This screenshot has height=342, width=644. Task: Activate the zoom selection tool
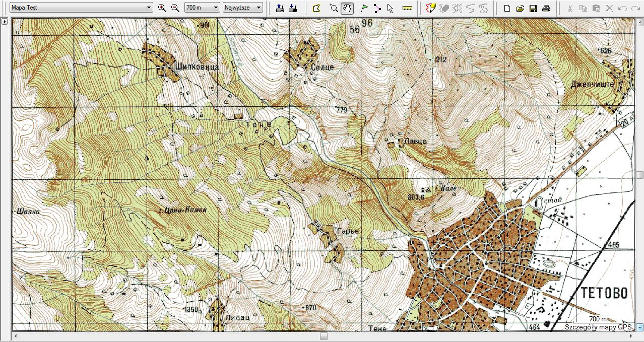point(333,8)
